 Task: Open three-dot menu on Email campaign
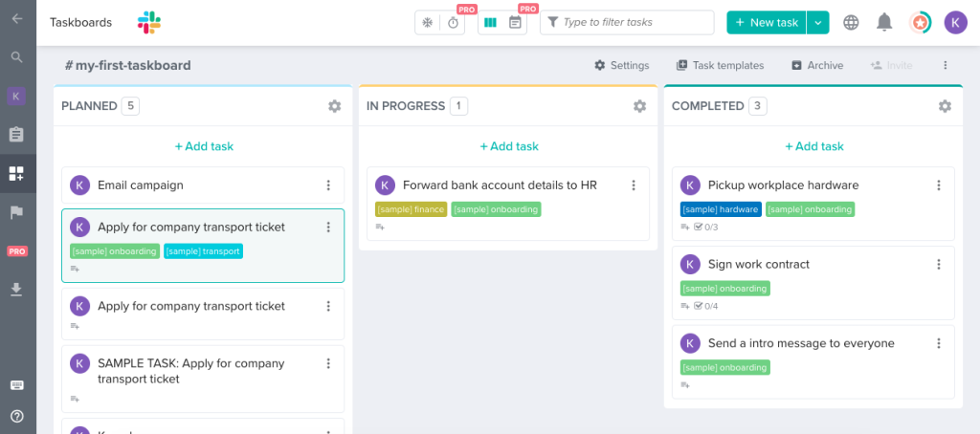pyautogui.click(x=328, y=184)
